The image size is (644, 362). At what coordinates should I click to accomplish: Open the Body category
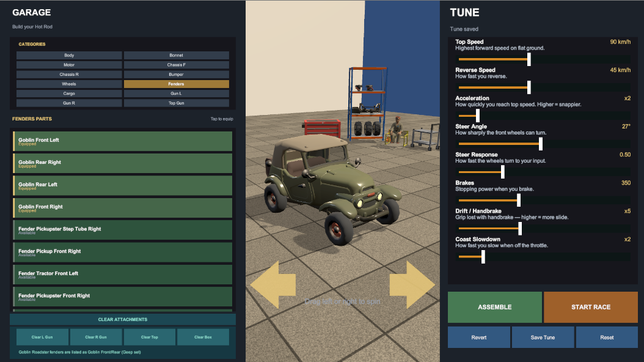pyautogui.click(x=69, y=55)
